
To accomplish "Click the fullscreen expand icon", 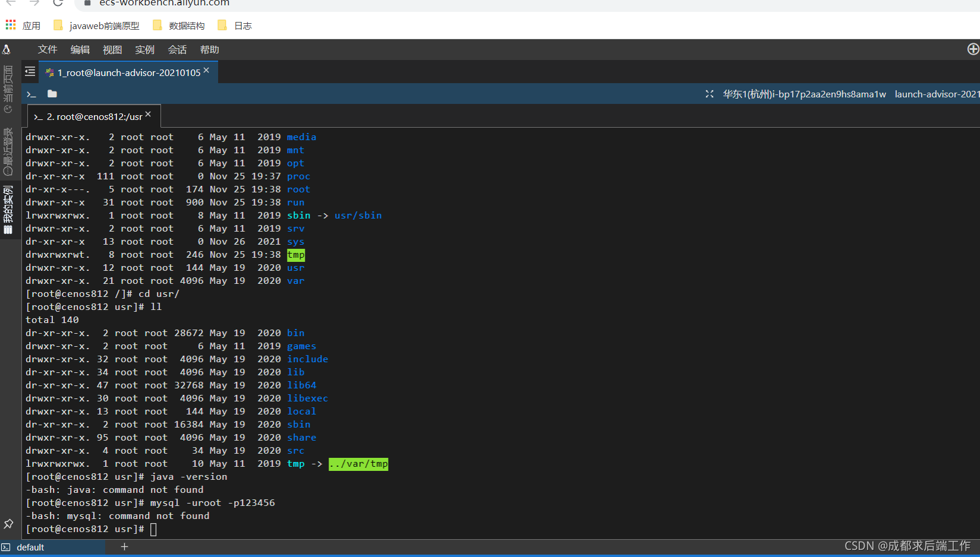I will [x=709, y=94].
